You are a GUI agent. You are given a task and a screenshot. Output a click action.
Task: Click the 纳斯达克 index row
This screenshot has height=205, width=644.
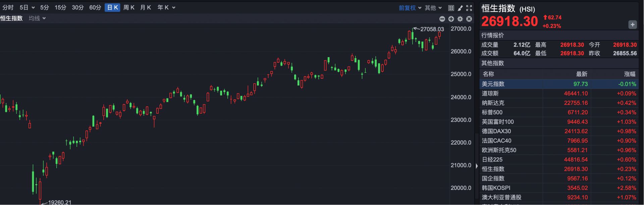click(559, 103)
